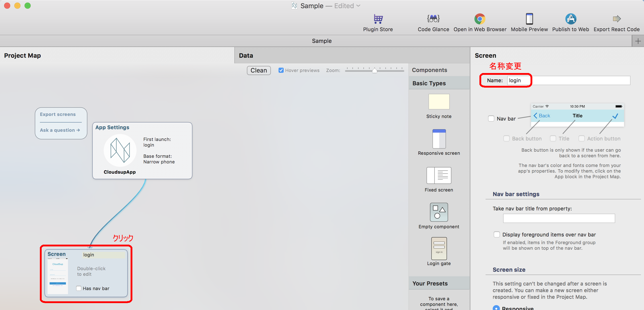Open the Plugin Store
Image resolution: width=644 pixels, height=310 pixels.
pyautogui.click(x=378, y=19)
